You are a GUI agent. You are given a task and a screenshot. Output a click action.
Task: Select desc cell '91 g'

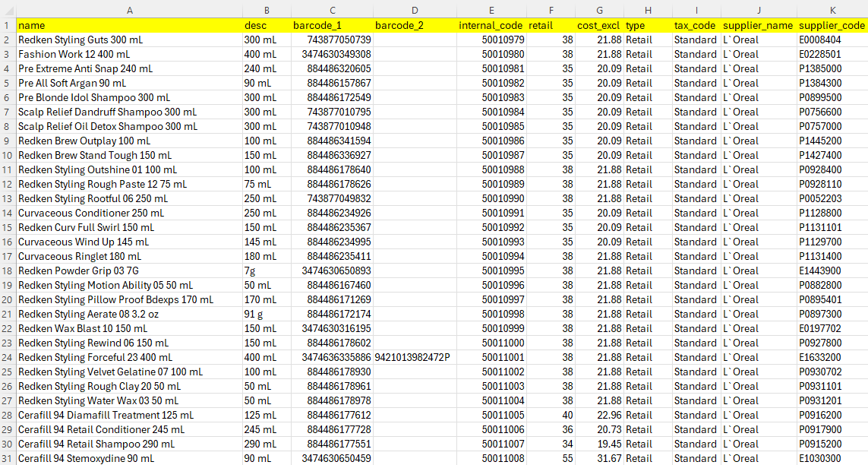(267, 314)
